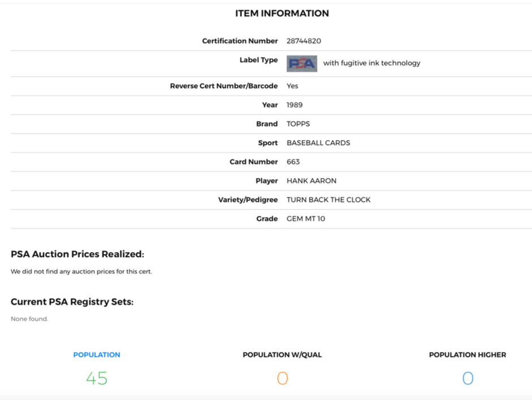Click the PSA Auction Prices Realized heading
The image size is (532, 400).
(x=77, y=254)
